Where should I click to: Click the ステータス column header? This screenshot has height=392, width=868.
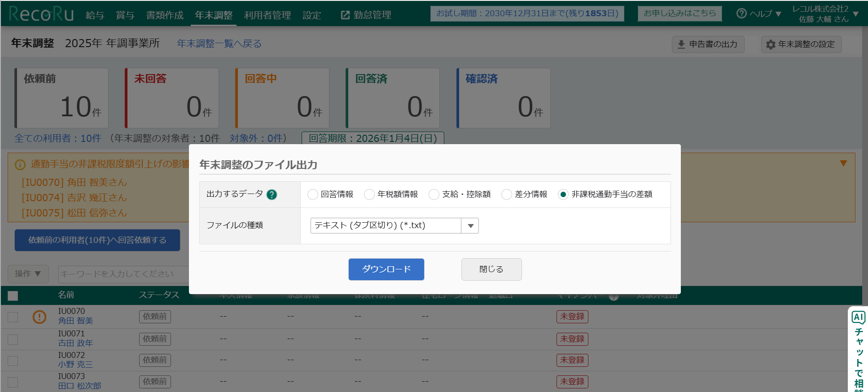[159, 295]
